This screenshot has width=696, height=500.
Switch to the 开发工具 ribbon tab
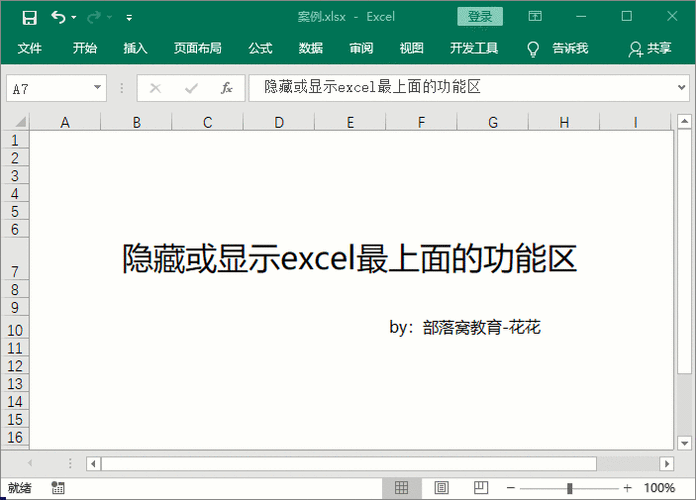pos(474,48)
